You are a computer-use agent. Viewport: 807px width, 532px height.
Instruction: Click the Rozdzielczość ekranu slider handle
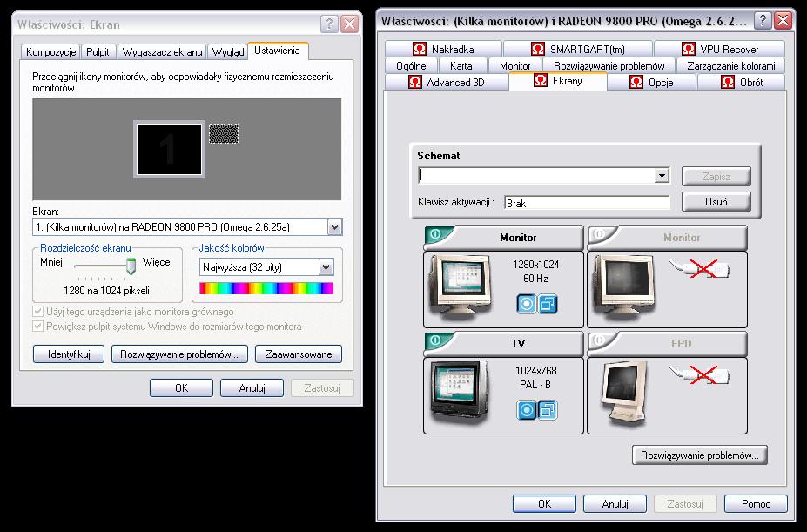tap(131, 266)
